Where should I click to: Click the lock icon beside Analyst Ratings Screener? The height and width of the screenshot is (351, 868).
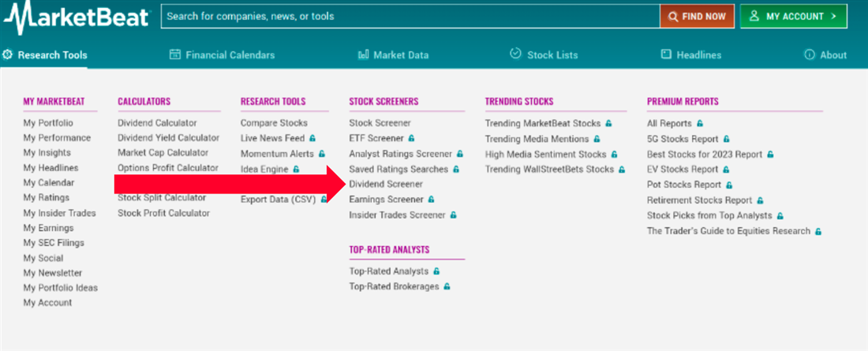pyautogui.click(x=459, y=154)
